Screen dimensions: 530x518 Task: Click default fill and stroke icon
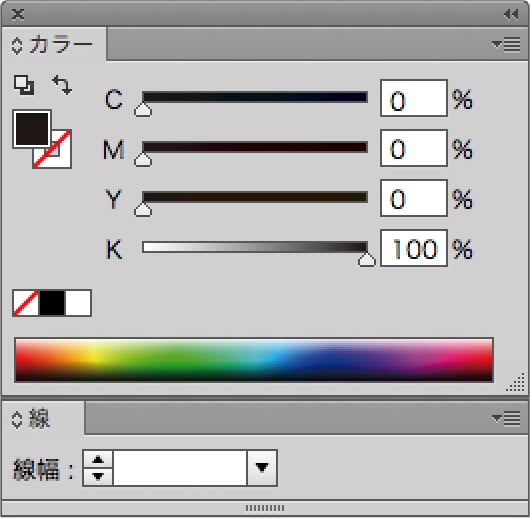pos(24,85)
